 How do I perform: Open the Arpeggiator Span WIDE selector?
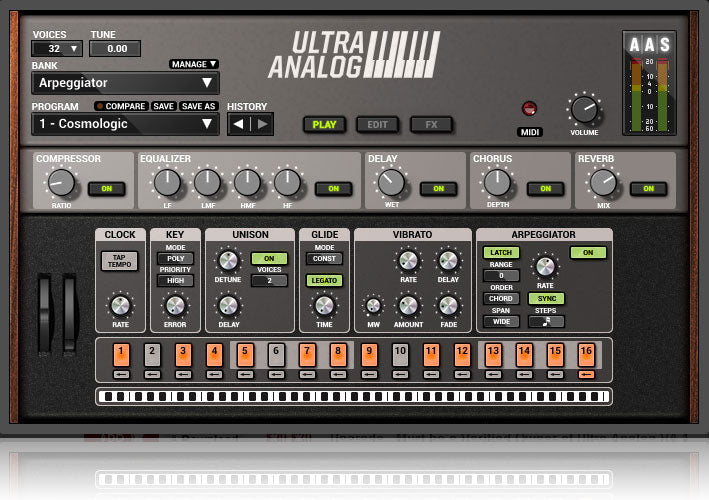coord(501,322)
